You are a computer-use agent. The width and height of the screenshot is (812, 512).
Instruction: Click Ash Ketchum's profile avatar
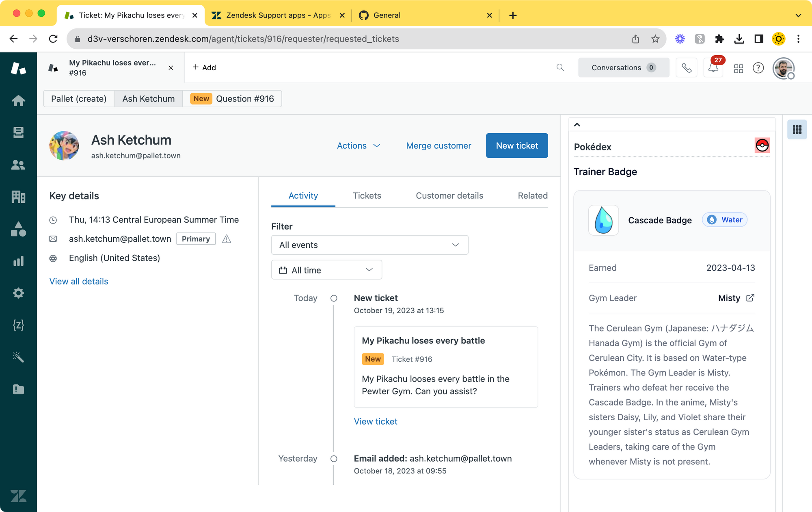coord(64,145)
